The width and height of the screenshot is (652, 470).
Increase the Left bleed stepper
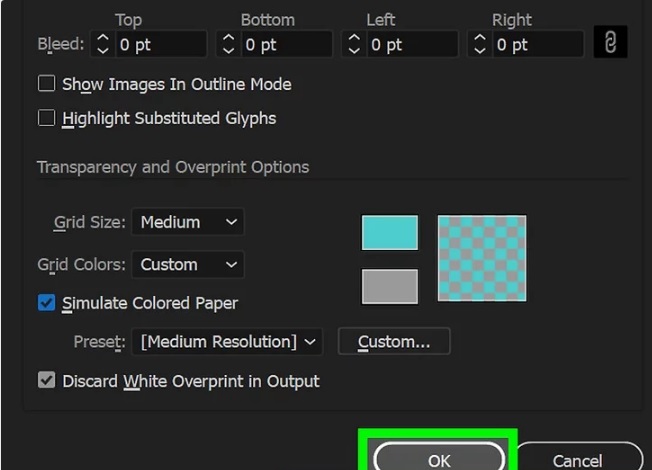coord(354,38)
